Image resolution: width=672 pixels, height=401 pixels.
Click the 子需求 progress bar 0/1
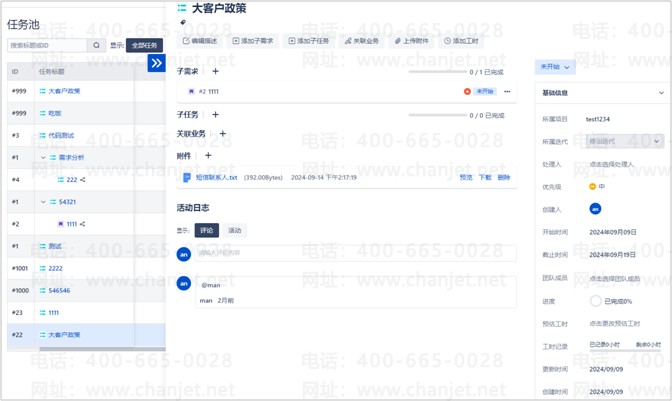pyautogui.click(x=437, y=72)
